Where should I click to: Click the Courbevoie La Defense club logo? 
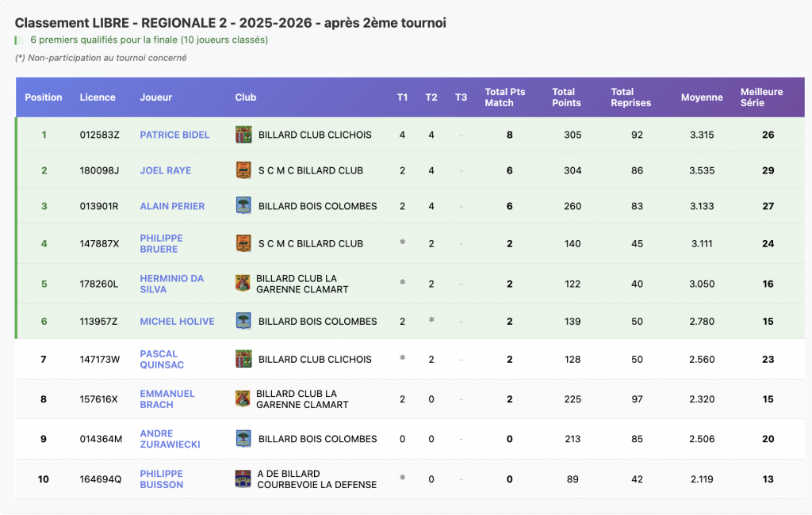(x=243, y=479)
